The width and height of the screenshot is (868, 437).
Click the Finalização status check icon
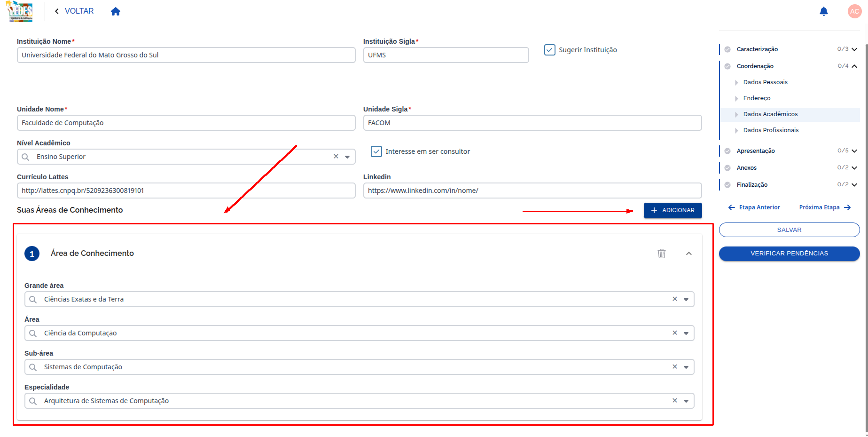coord(727,185)
